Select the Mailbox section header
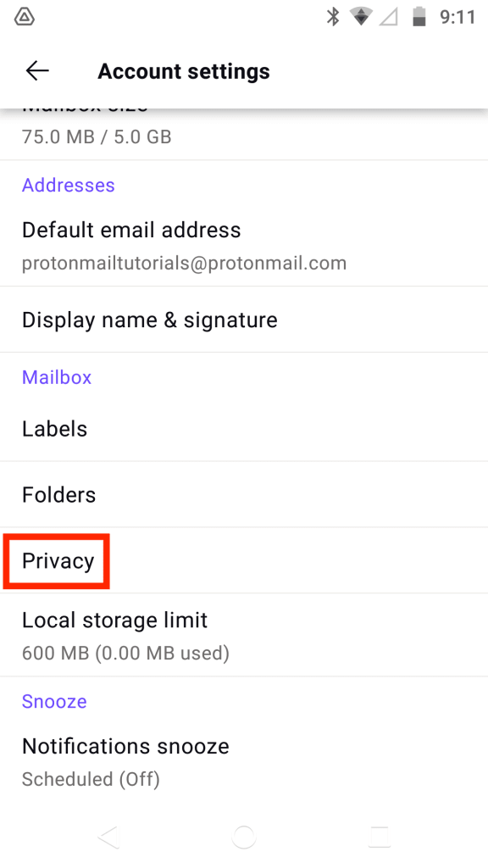 tap(56, 377)
